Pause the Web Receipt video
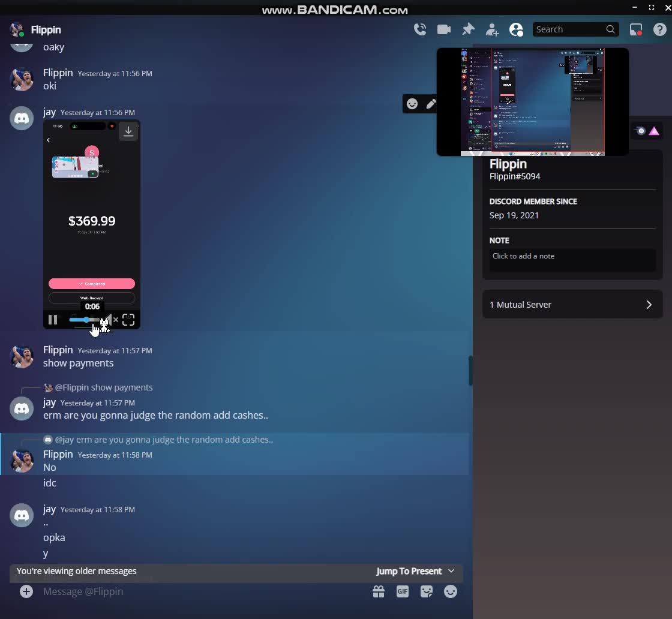Image resolution: width=672 pixels, height=619 pixels. (52, 320)
